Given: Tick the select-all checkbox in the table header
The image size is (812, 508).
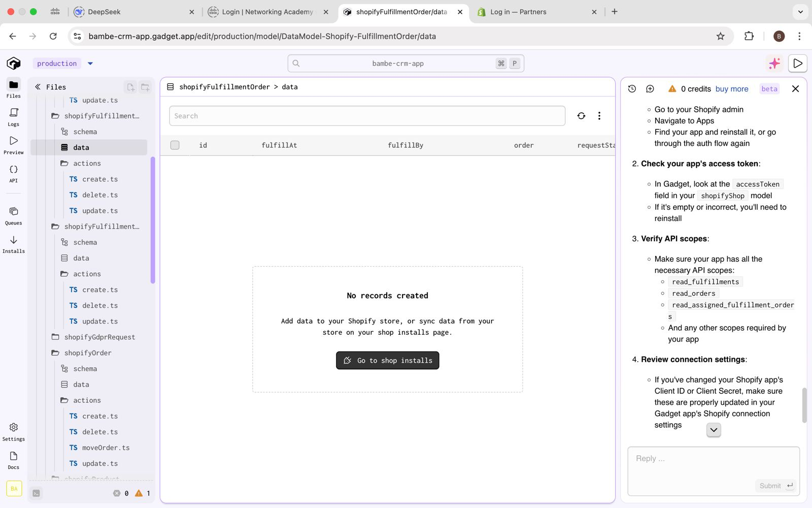Looking at the screenshot, I should (x=175, y=145).
